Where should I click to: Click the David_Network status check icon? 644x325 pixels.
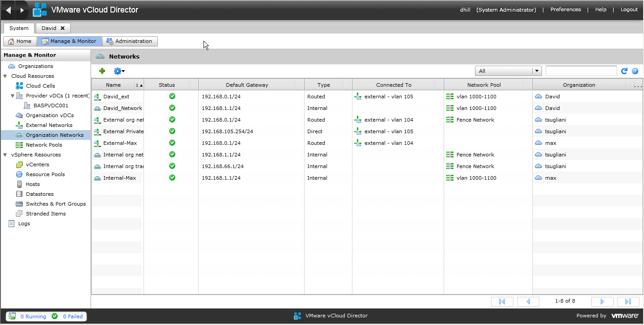[172, 108]
